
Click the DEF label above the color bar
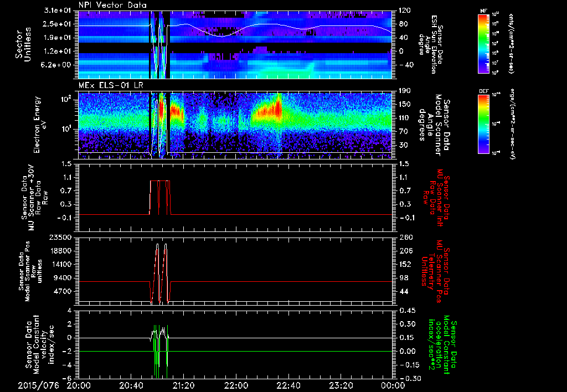(483, 91)
